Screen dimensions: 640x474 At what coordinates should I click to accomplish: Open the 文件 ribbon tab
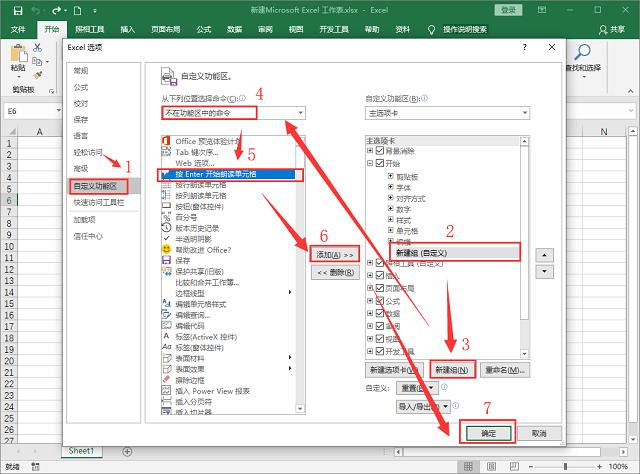point(18,29)
